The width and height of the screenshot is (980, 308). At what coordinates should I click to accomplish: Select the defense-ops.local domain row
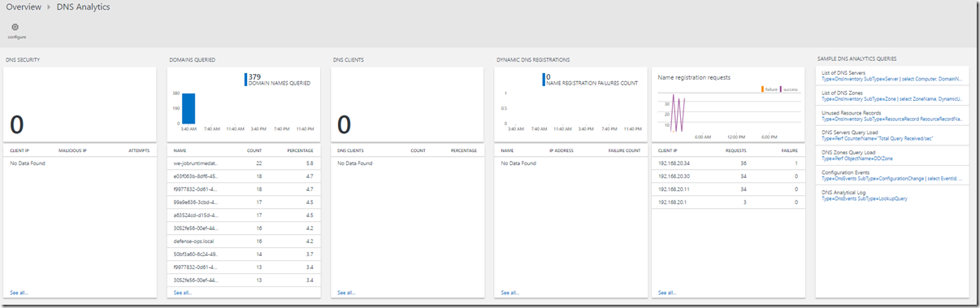click(243, 241)
